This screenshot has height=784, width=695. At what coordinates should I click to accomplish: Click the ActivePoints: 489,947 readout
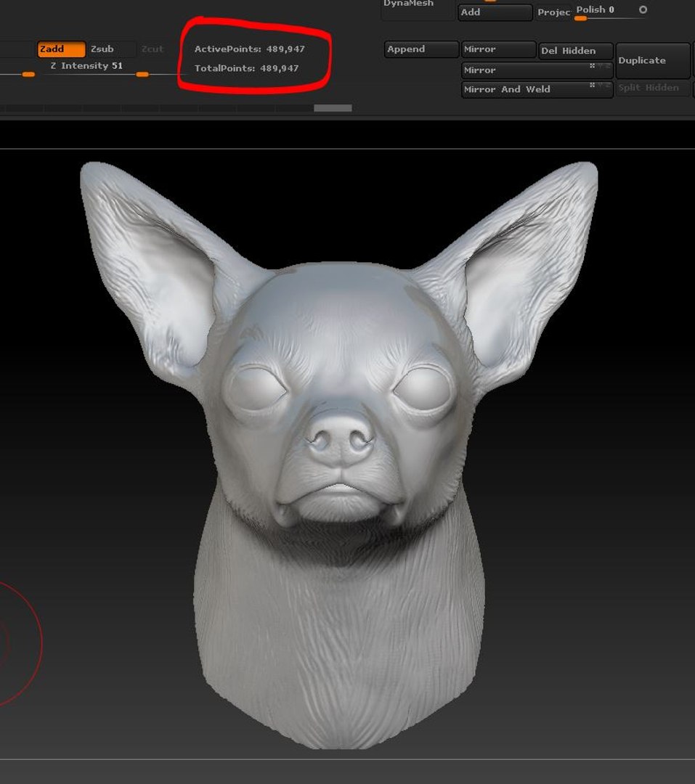249,49
